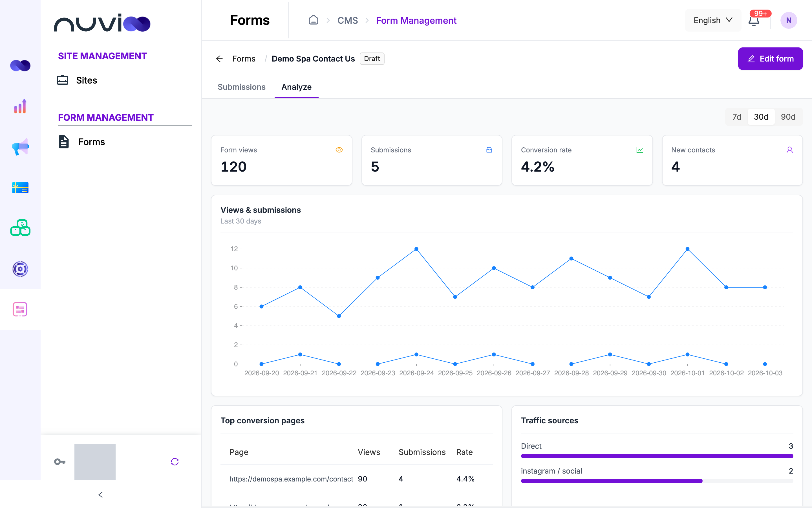Click the inbox icon on the Submissions card
The image size is (812, 508).
tap(489, 150)
